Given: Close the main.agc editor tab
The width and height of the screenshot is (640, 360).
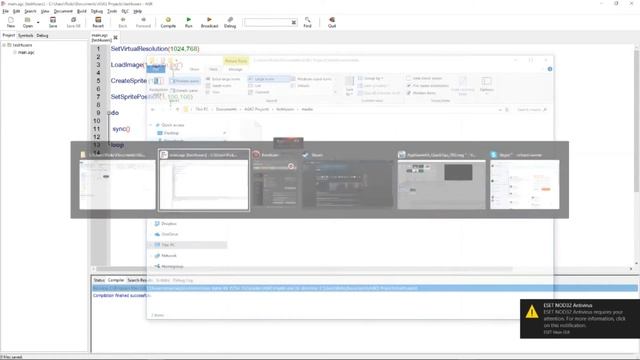Looking at the screenshot, I should point(116,38).
